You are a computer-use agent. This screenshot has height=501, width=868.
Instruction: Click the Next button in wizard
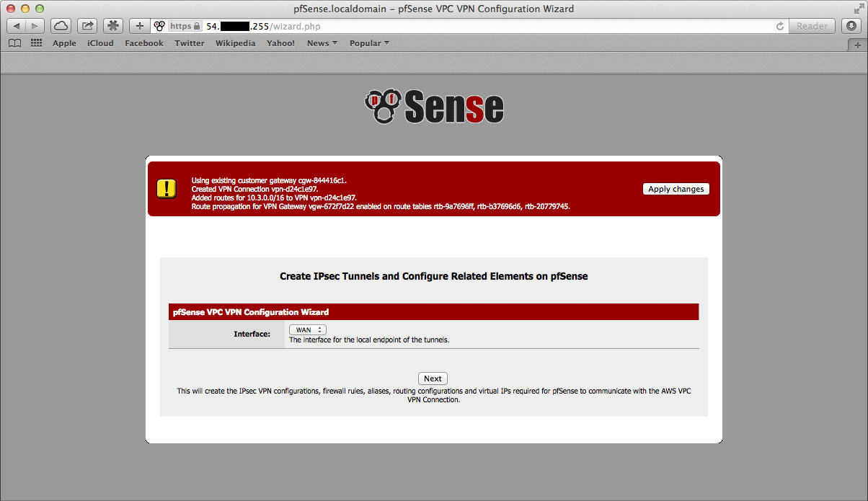(433, 378)
